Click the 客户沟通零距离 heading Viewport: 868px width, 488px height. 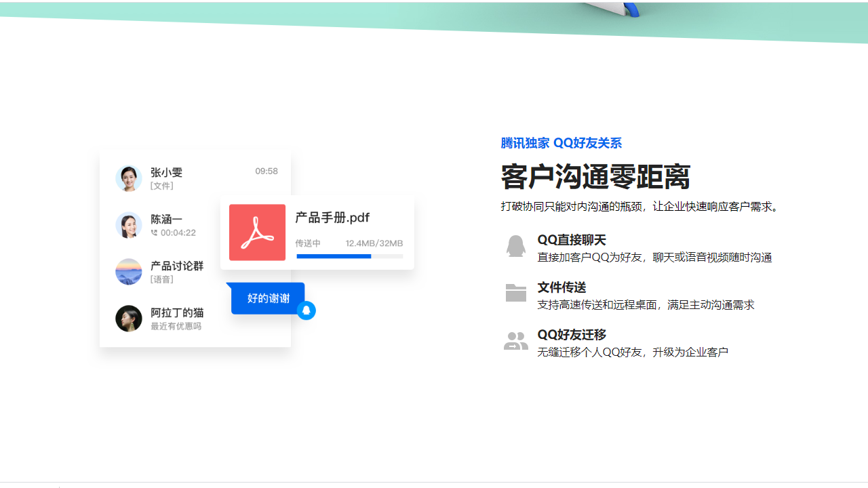coord(595,176)
